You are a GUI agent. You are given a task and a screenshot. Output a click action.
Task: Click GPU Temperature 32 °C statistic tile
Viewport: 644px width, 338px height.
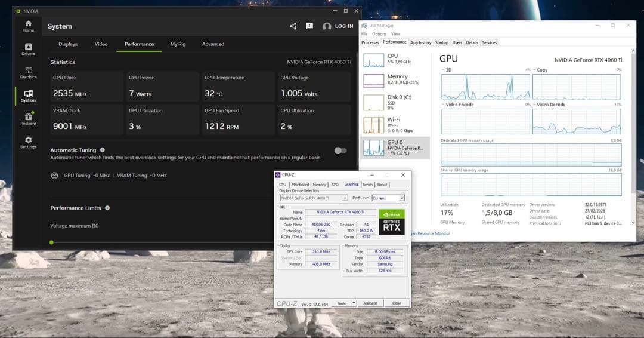[238, 87]
